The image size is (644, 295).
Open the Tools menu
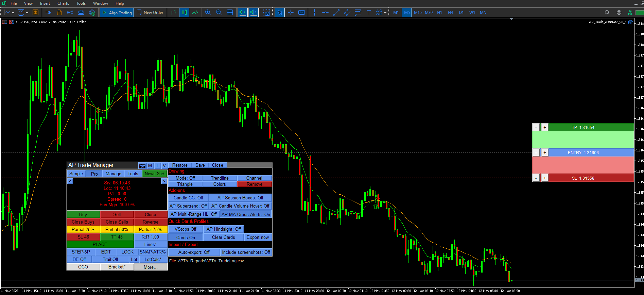tap(81, 3)
